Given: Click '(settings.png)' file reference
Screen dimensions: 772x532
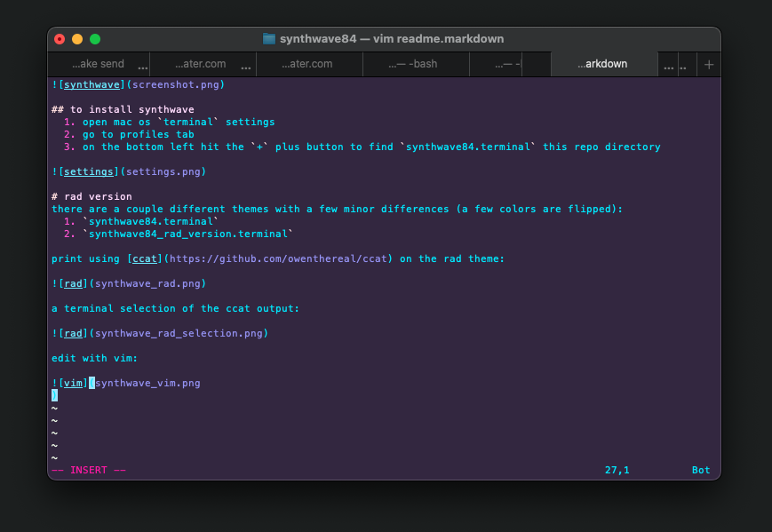Looking at the screenshot, I should (163, 171).
